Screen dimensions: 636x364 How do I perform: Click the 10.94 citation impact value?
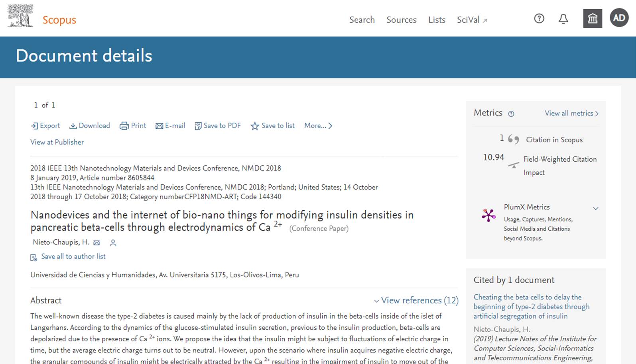pyautogui.click(x=494, y=157)
